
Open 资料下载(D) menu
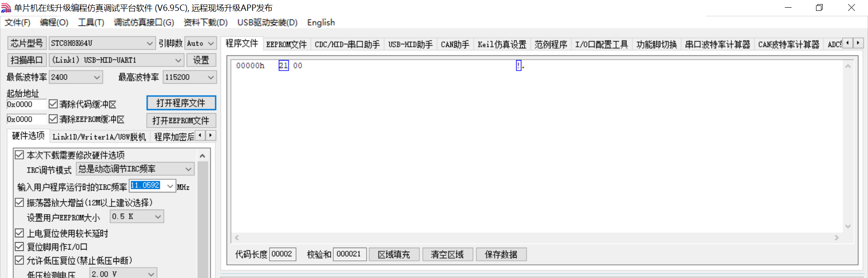(x=206, y=23)
